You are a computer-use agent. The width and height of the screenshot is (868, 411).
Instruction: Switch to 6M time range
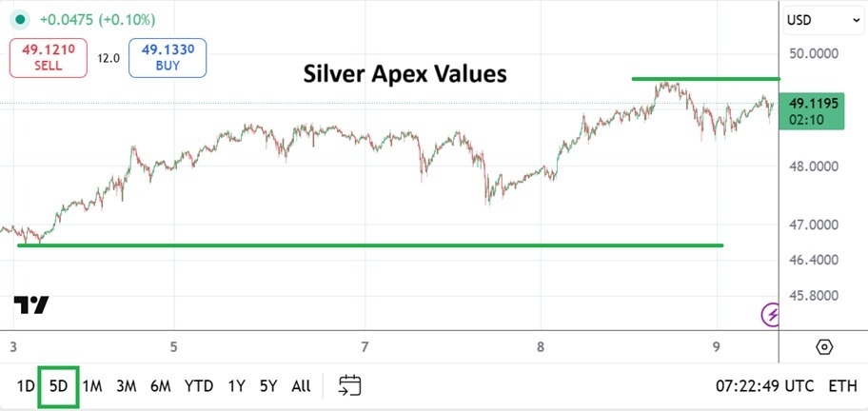pyautogui.click(x=160, y=386)
